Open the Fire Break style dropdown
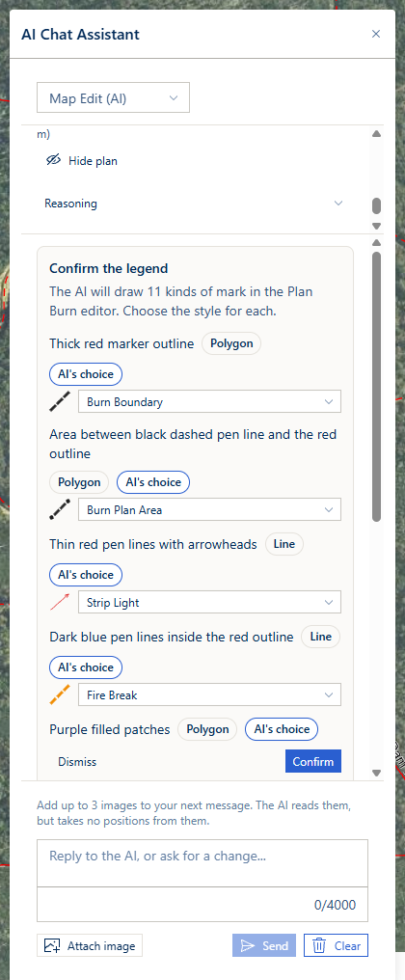Viewport: 405px width, 980px height. (209, 695)
